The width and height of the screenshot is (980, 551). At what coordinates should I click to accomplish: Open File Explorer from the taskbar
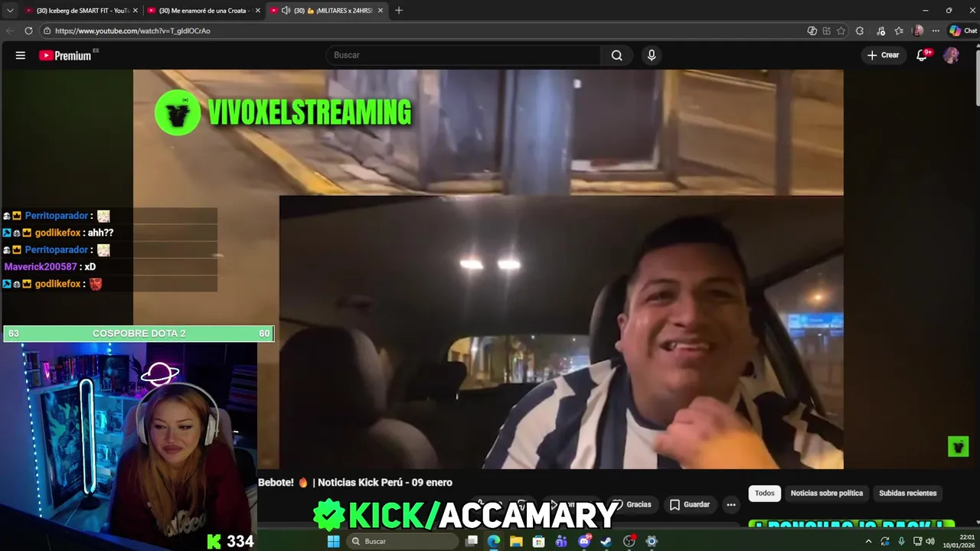(516, 541)
